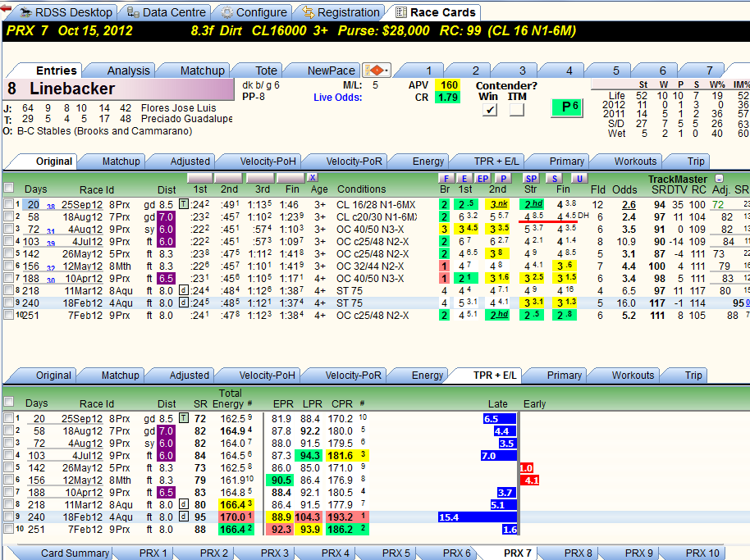Click the blank button above Fin time column
Viewport: 750px width, 560px height.
point(291,178)
